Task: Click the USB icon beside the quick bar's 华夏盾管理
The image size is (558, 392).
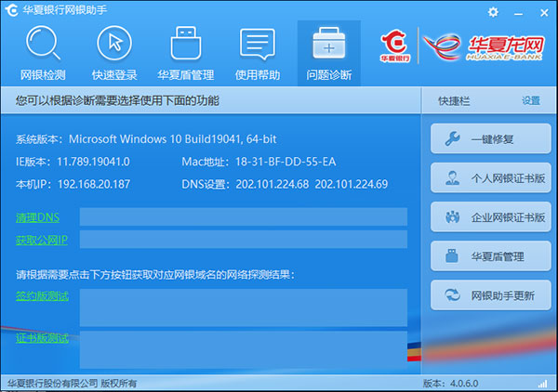Action: tap(452, 255)
